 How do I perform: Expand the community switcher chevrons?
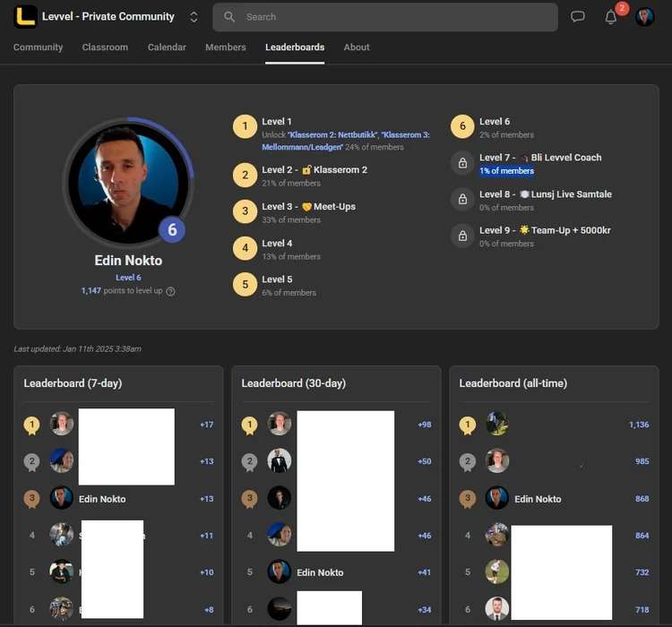(x=194, y=17)
